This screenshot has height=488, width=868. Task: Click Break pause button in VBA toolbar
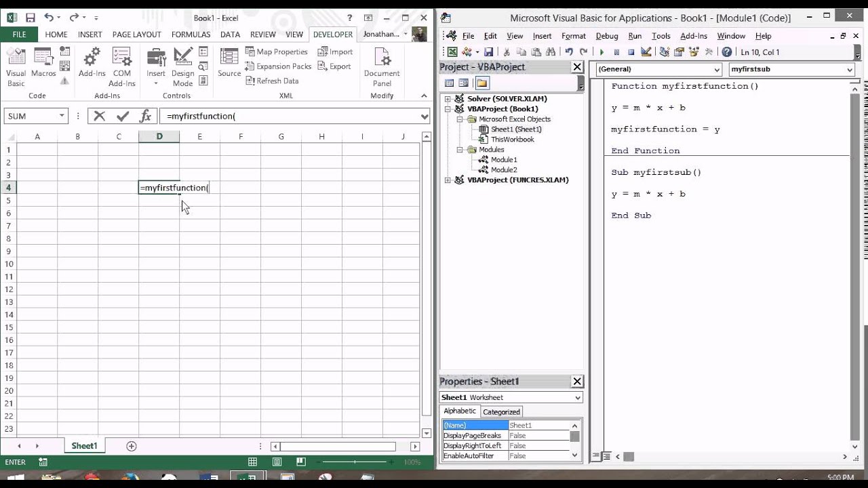616,52
